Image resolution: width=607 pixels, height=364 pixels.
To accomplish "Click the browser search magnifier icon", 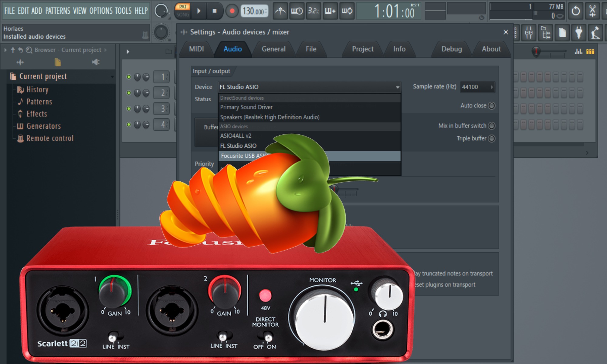I will click(x=29, y=50).
